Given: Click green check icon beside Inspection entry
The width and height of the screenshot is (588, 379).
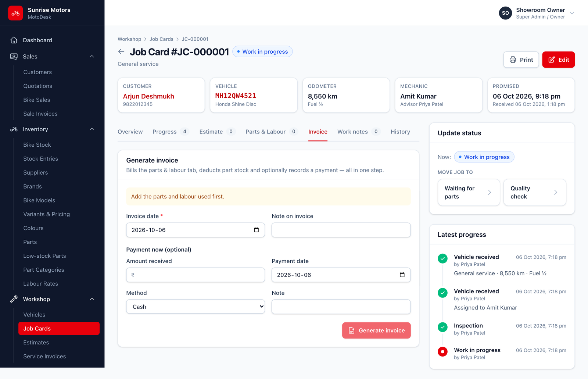Looking at the screenshot, I should pyautogui.click(x=442, y=327).
